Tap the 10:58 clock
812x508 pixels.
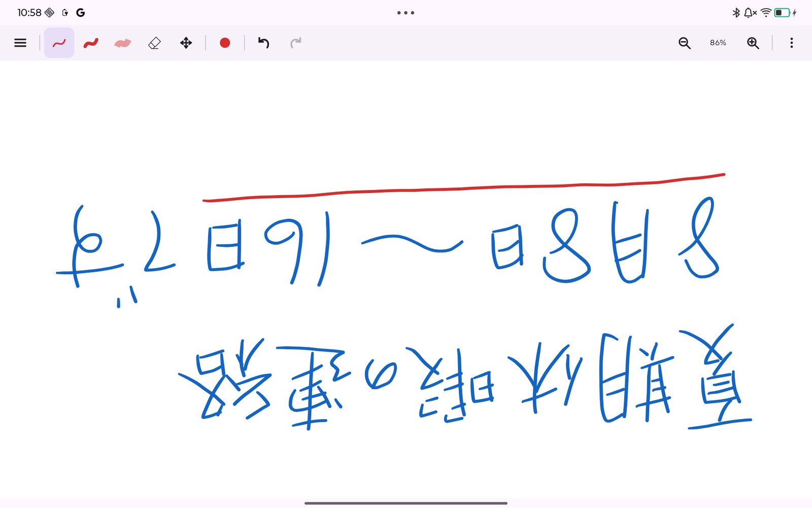[29, 13]
